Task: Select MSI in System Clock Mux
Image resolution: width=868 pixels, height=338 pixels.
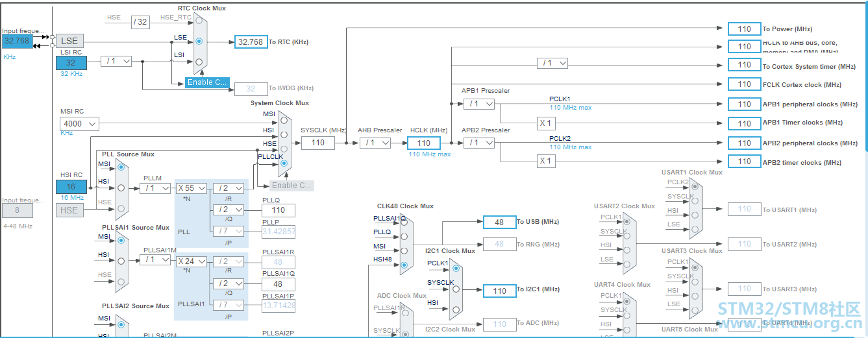Action: [x=284, y=120]
